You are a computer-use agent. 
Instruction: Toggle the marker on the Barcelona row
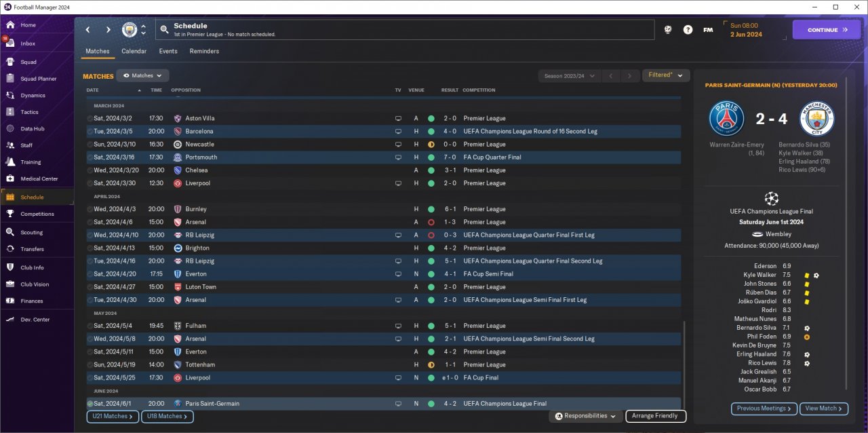point(90,131)
